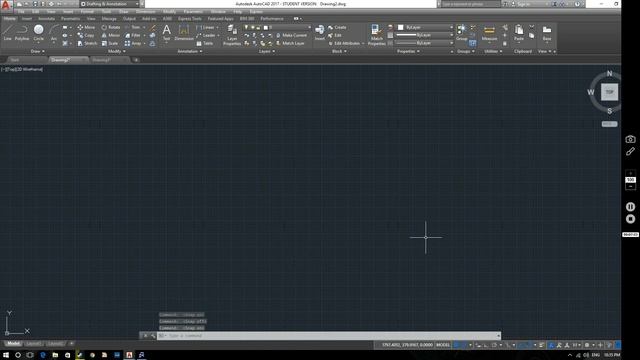
Task: Click the Erase tool icon
Action: pyautogui.click(x=153, y=27)
